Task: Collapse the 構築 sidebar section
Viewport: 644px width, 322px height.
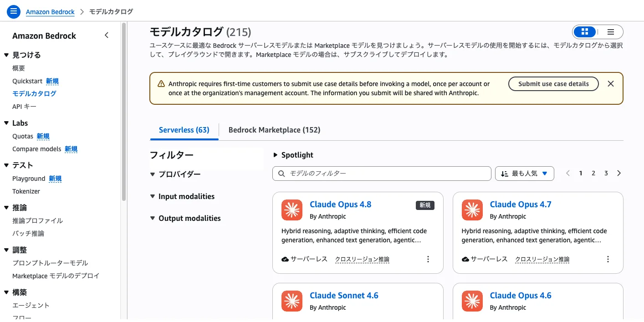Action: (x=6, y=292)
